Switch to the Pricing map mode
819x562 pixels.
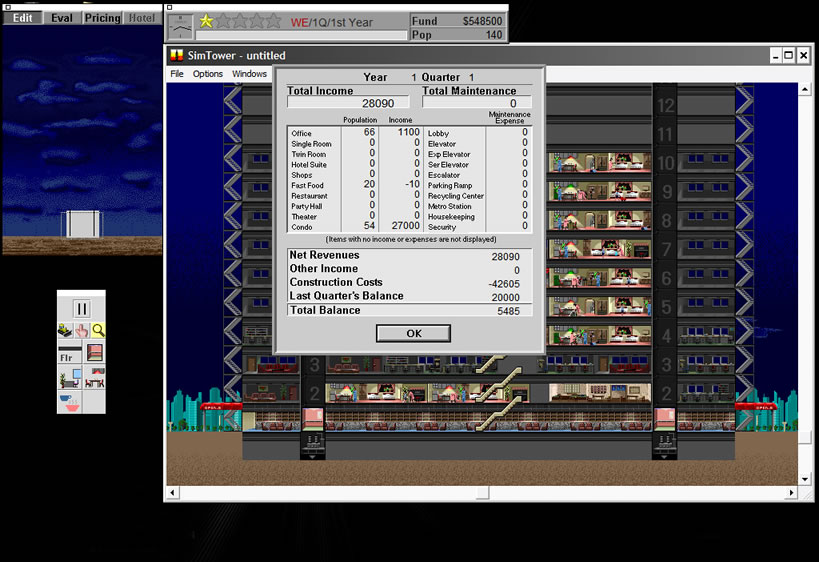102,18
